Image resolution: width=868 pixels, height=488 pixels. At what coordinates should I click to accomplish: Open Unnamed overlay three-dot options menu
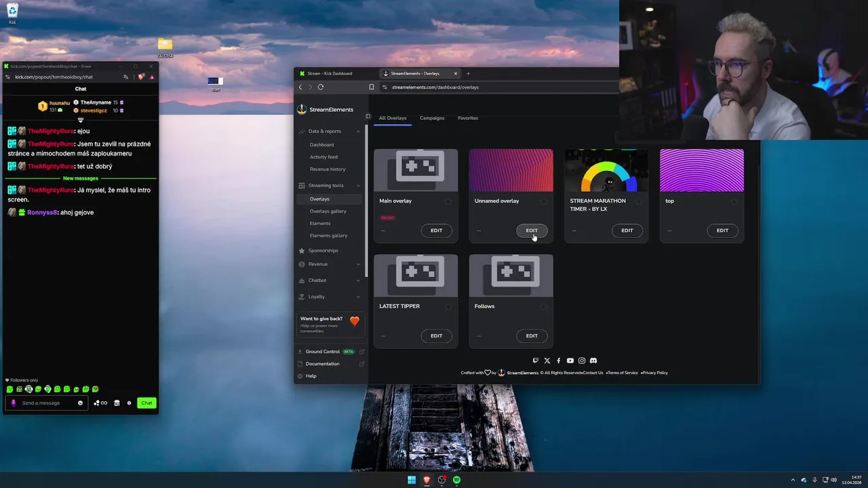479,230
